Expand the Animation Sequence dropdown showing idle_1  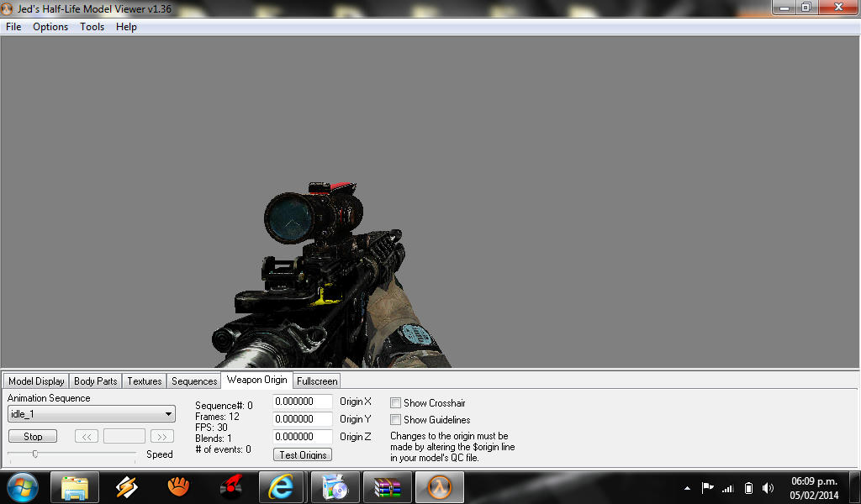[92, 414]
